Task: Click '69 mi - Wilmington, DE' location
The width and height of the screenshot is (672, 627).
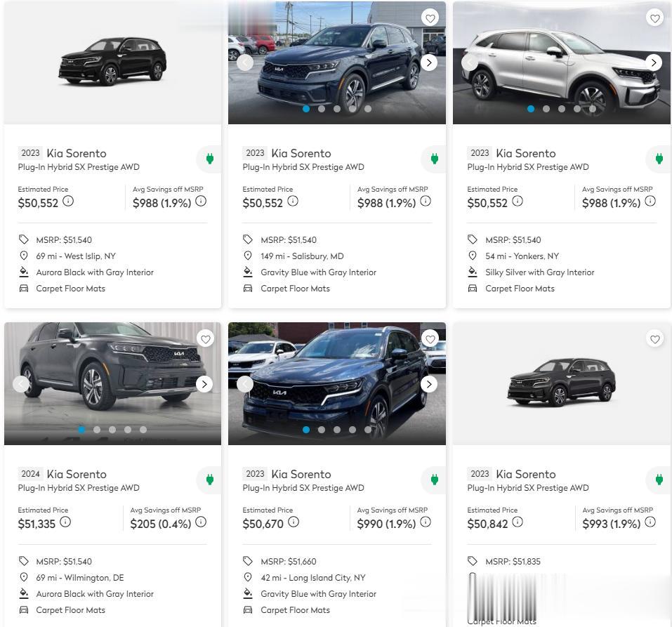Action: 80,578
